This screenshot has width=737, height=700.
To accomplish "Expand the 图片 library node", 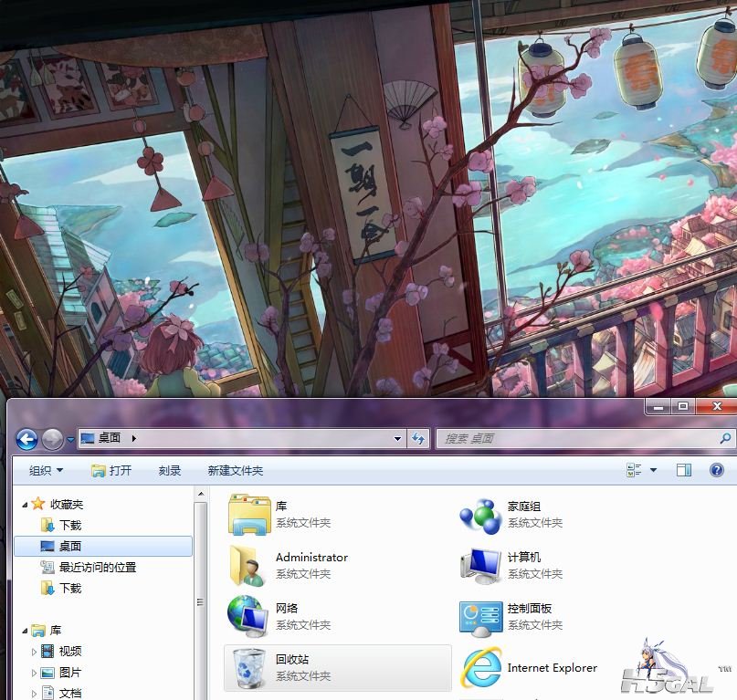I will (x=34, y=673).
